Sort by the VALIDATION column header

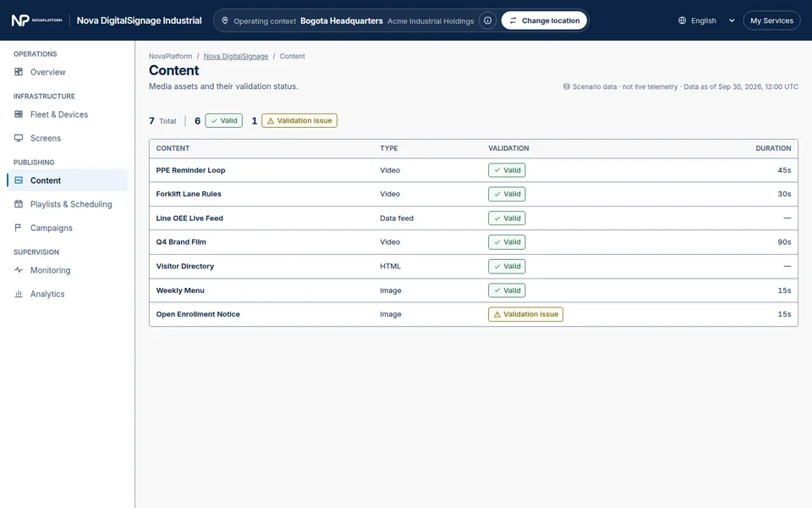click(x=508, y=148)
